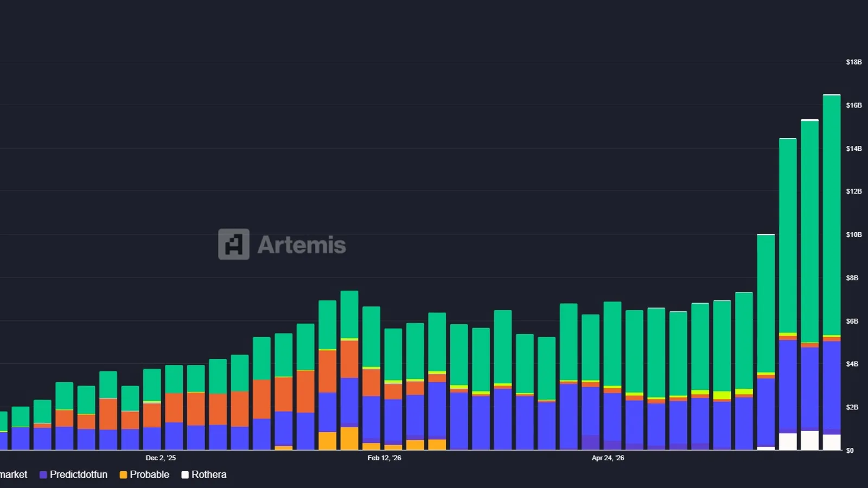Screen dimensions: 868x488
Task: Select the $14B y-axis label
Action: click(854, 149)
